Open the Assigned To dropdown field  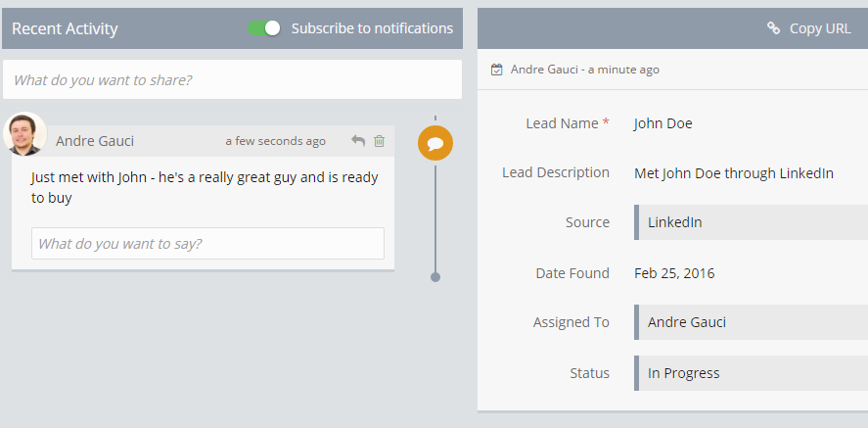tap(751, 322)
